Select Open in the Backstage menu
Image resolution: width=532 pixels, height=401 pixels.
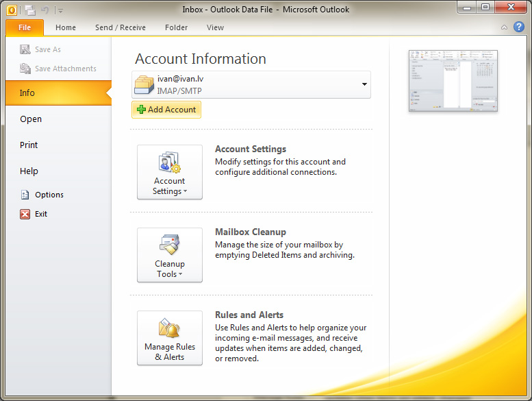[x=31, y=119]
